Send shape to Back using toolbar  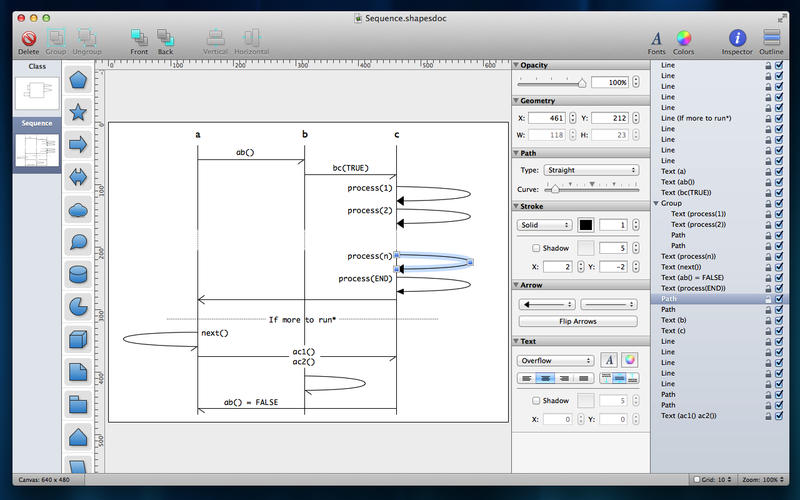165,38
